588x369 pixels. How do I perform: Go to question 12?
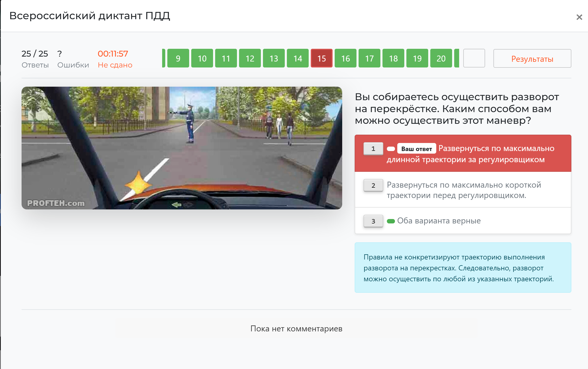pyautogui.click(x=250, y=58)
